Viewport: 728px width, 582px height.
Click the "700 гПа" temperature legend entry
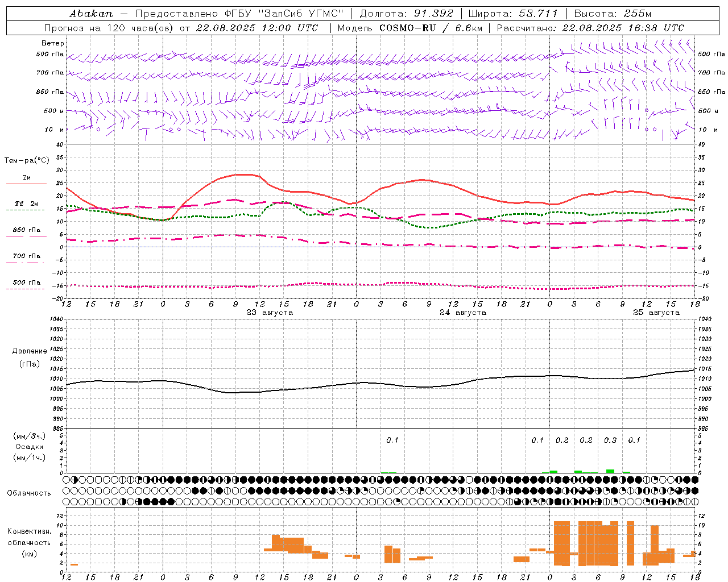tap(26, 256)
